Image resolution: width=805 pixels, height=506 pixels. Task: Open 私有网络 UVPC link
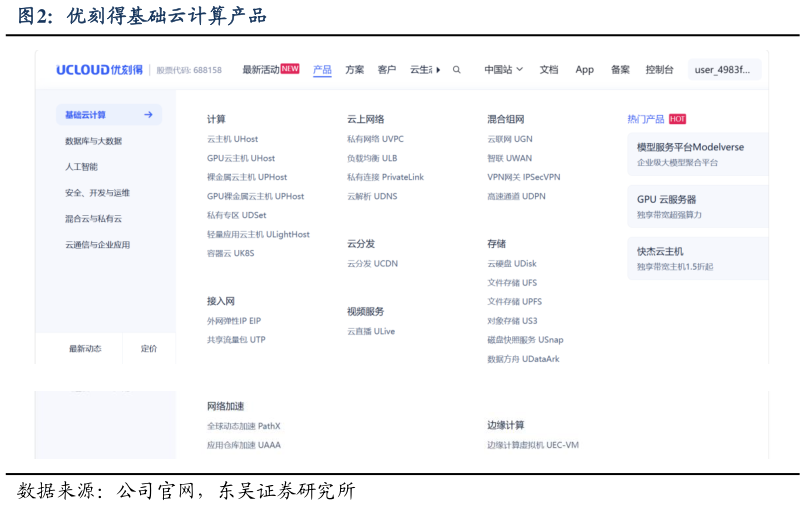pos(375,139)
